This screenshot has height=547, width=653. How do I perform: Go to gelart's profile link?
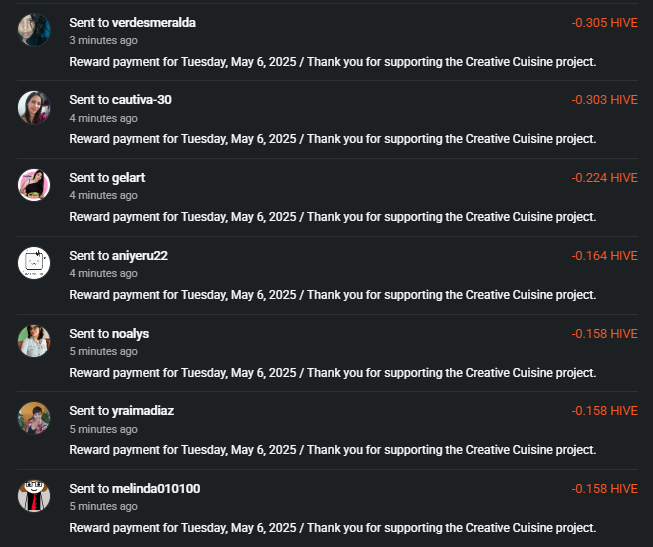128,178
